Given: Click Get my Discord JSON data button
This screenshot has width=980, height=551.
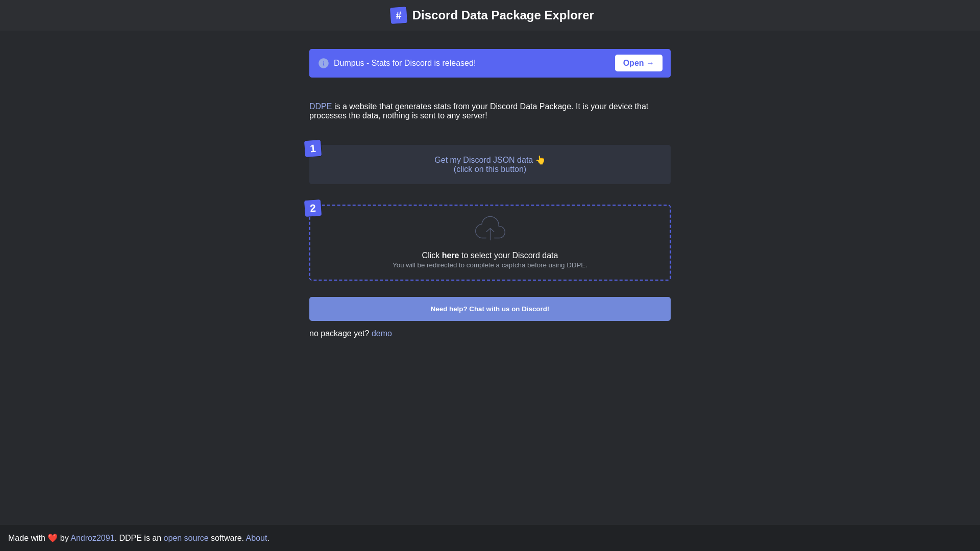Looking at the screenshot, I should (490, 164).
